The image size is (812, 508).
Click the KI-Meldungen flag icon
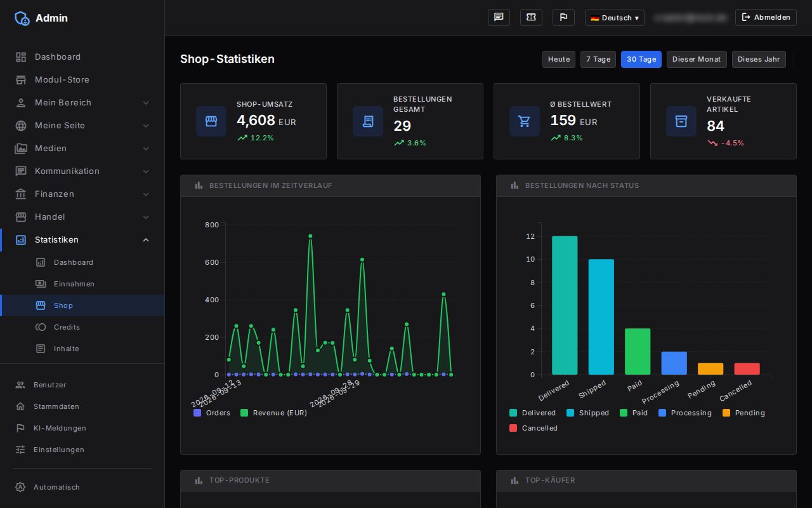click(x=20, y=428)
